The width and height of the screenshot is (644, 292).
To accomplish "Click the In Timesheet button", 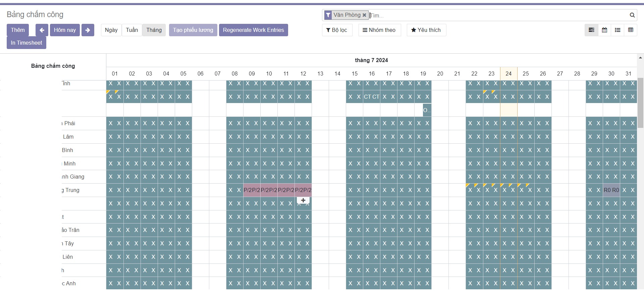I will [26, 43].
